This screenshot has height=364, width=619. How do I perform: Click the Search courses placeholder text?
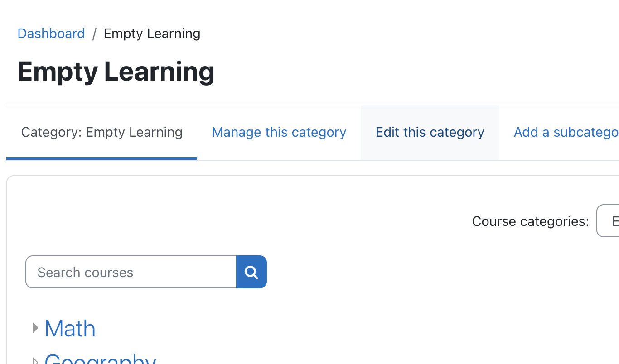tap(85, 272)
